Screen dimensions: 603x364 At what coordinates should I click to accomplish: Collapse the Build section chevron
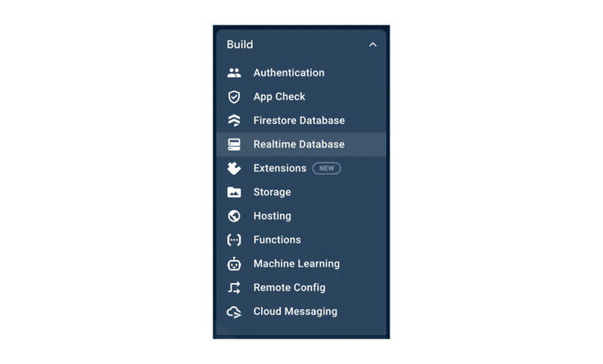tap(373, 45)
